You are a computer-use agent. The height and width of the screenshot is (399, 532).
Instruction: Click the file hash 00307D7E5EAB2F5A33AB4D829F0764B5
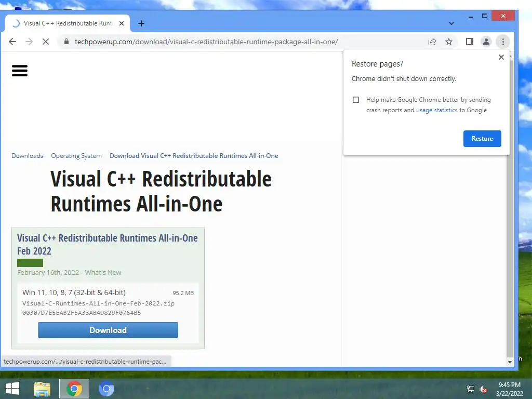point(82,313)
